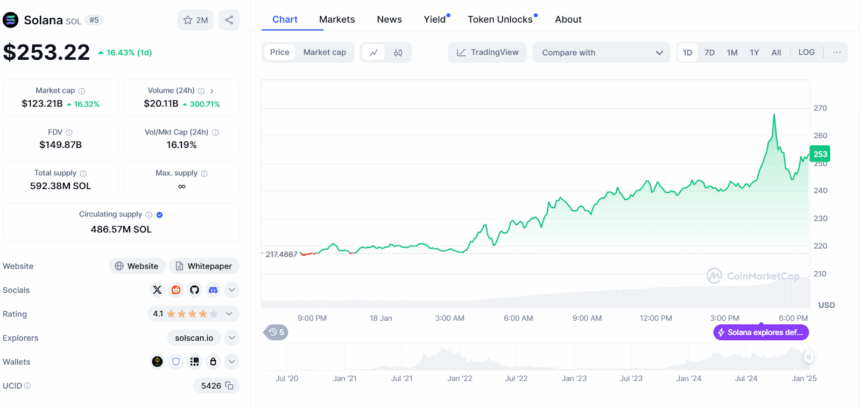Open 'Solana explores def...' news tag
This screenshot has height=409, width=860.
(761, 332)
